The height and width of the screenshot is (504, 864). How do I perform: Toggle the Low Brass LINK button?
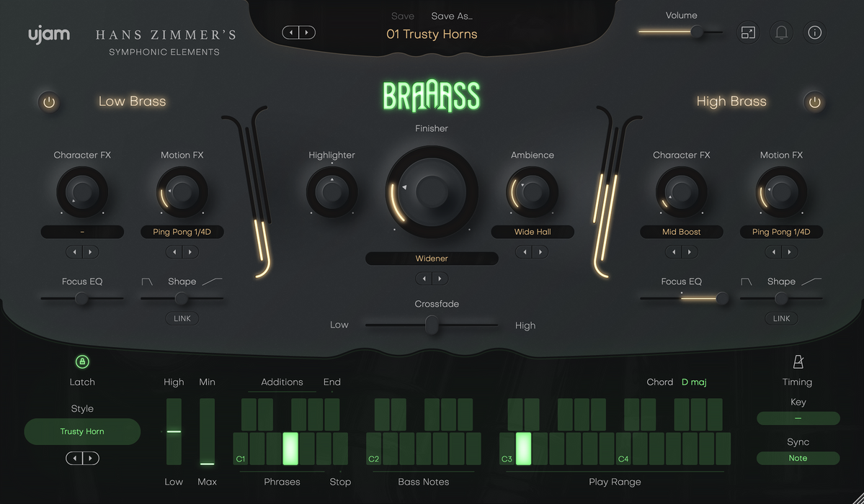click(182, 318)
